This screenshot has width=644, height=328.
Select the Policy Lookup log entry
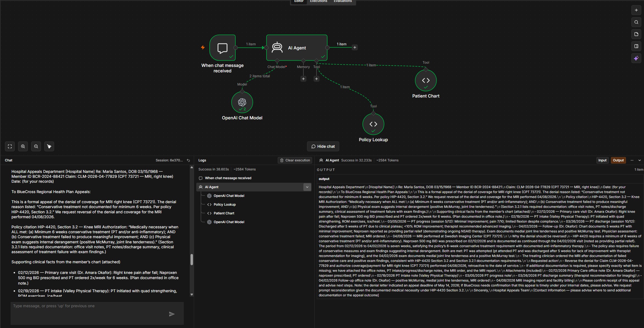224,205
